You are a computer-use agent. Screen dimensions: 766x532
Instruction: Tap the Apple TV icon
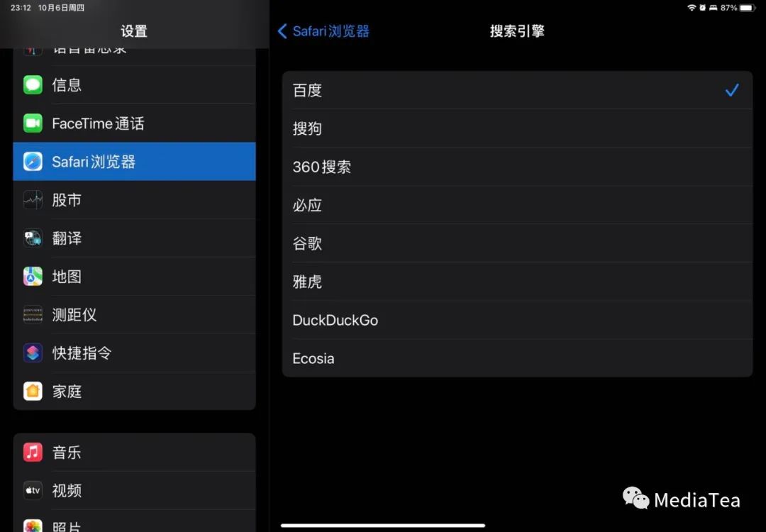(33, 490)
